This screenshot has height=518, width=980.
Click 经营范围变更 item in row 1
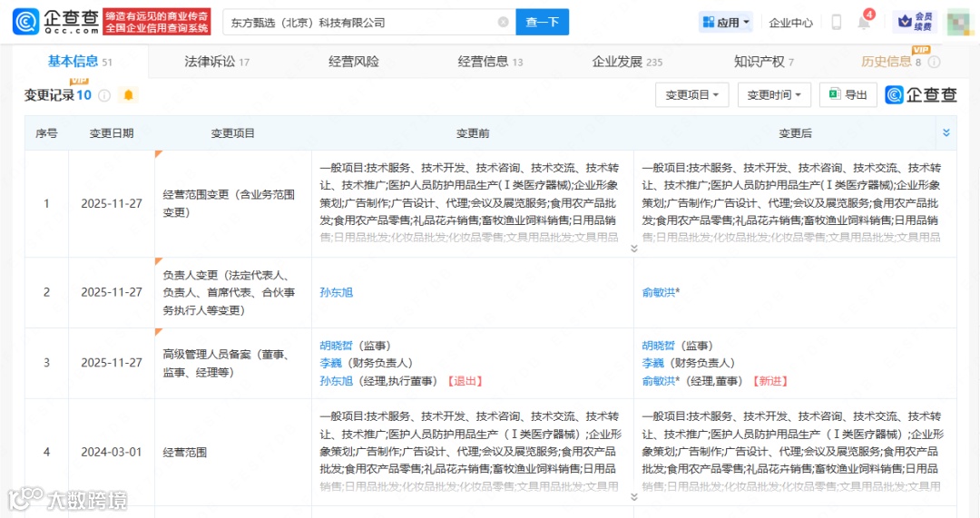click(229, 203)
